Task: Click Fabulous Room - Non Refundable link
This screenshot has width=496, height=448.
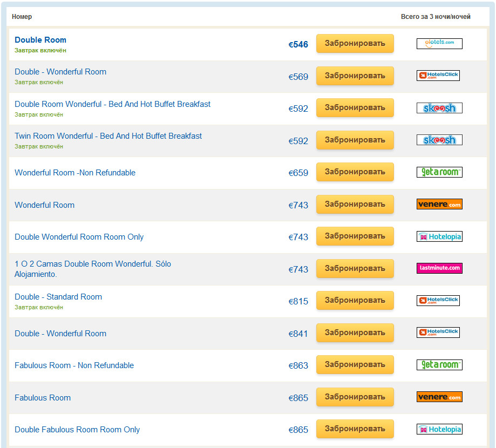Action: 74,365
